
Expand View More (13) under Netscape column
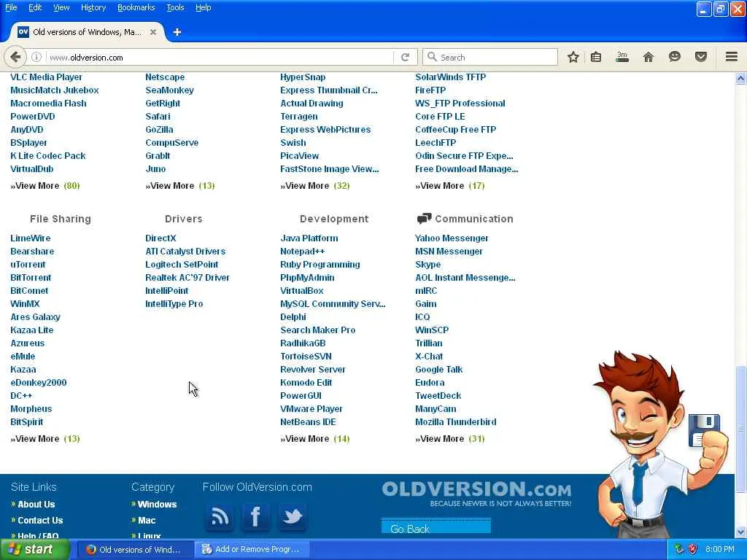[180, 186]
